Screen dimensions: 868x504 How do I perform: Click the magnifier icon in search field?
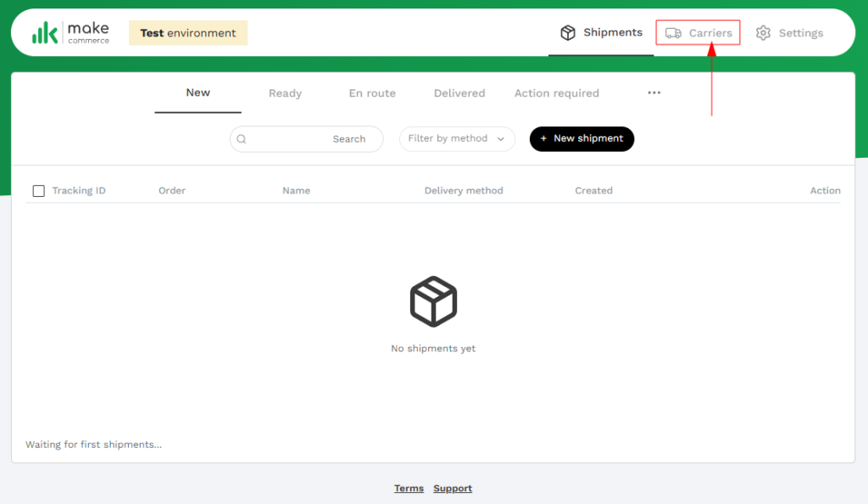tap(242, 139)
